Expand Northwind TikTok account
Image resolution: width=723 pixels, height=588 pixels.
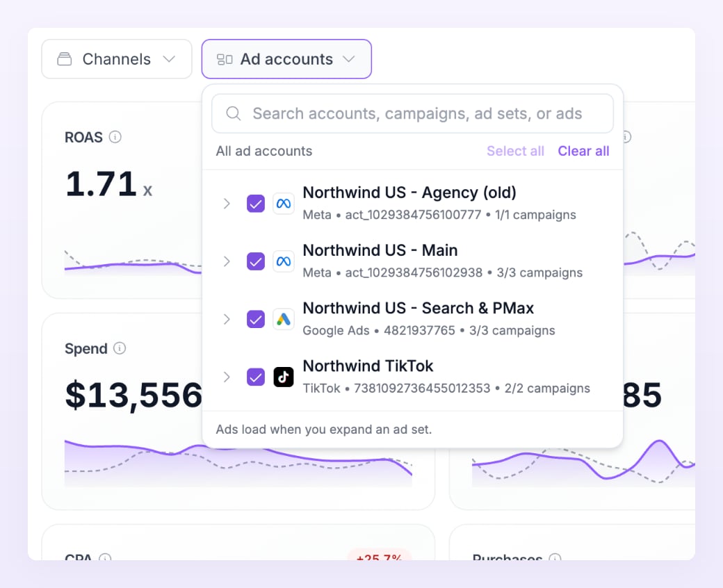[x=227, y=377]
